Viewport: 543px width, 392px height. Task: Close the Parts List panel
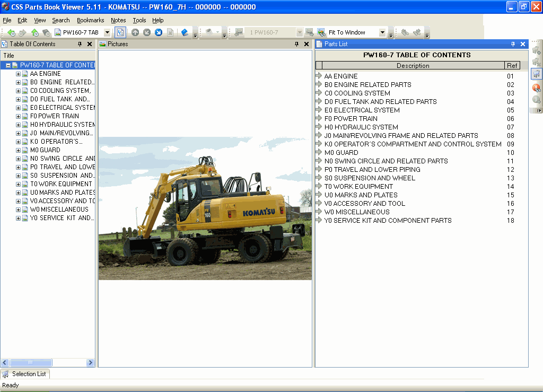(523, 44)
